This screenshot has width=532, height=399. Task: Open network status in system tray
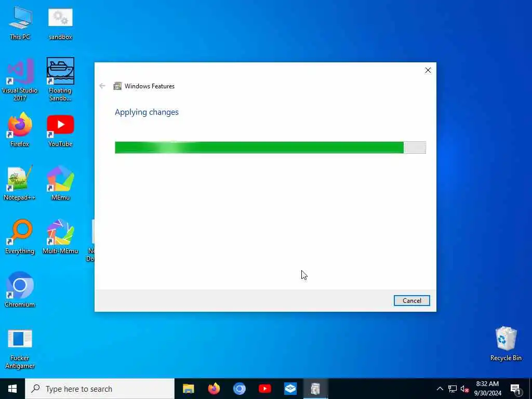pyautogui.click(x=453, y=389)
